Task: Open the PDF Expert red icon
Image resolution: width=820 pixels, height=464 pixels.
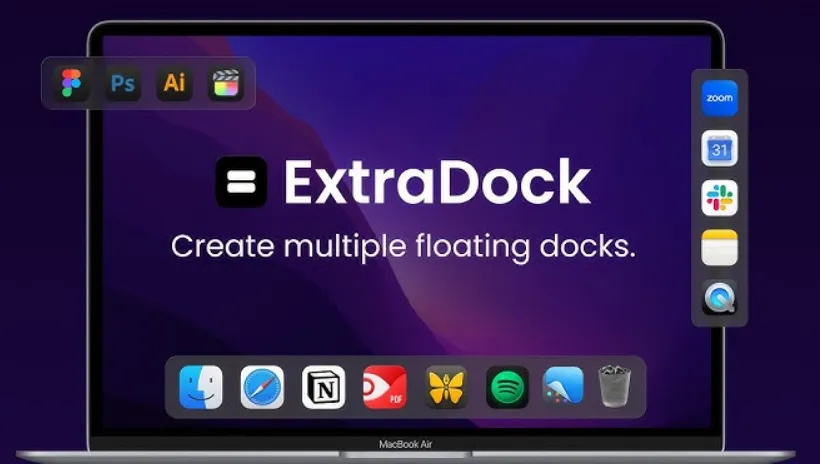Action: tap(385, 387)
